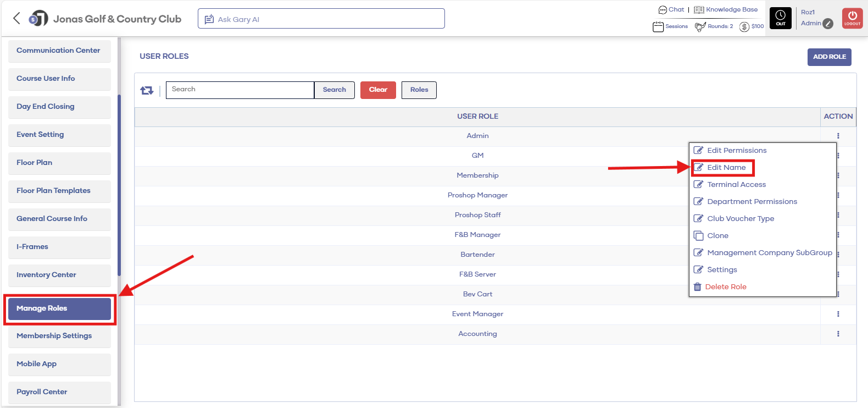The width and height of the screenshot is (868, 408).
Task: Click the left sidebar vertical scrollbar
Action: pos(119,185)
